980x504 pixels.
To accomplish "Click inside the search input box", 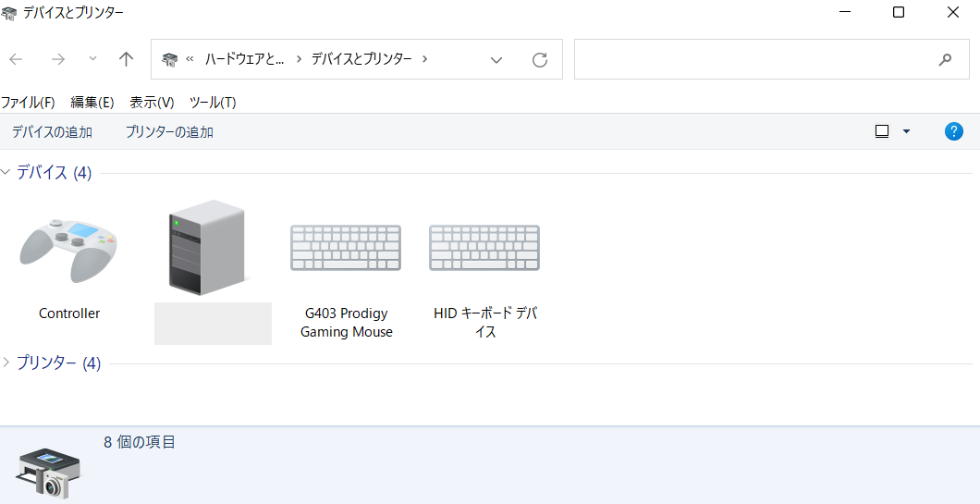I will (771, 59).
